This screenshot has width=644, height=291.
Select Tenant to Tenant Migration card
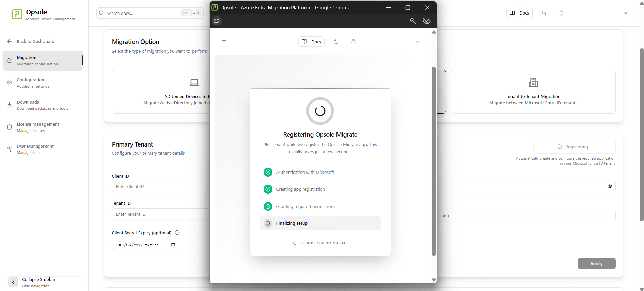533,91
